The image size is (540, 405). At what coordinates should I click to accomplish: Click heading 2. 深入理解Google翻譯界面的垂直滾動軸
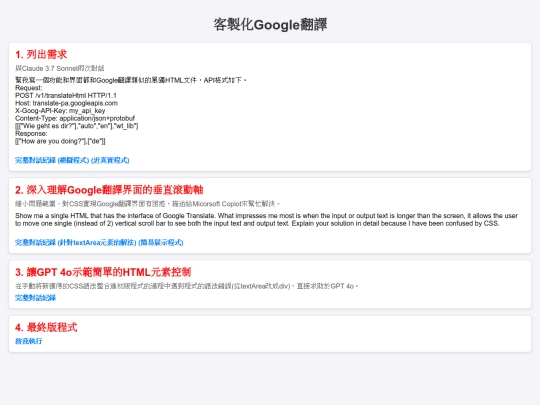point(109,190)
